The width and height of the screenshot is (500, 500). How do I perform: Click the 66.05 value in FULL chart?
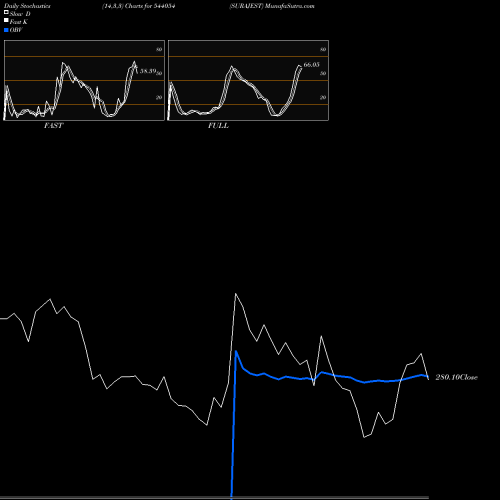[311, 65]
